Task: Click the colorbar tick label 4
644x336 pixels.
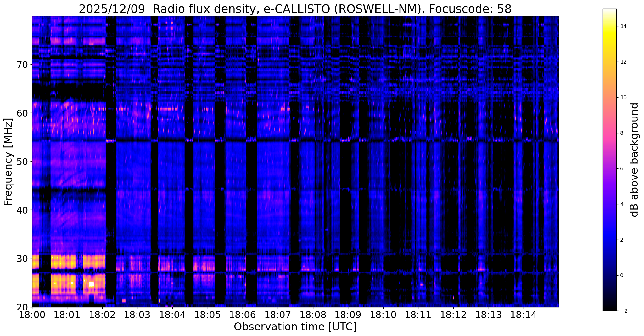Action: tap(621, 204)
